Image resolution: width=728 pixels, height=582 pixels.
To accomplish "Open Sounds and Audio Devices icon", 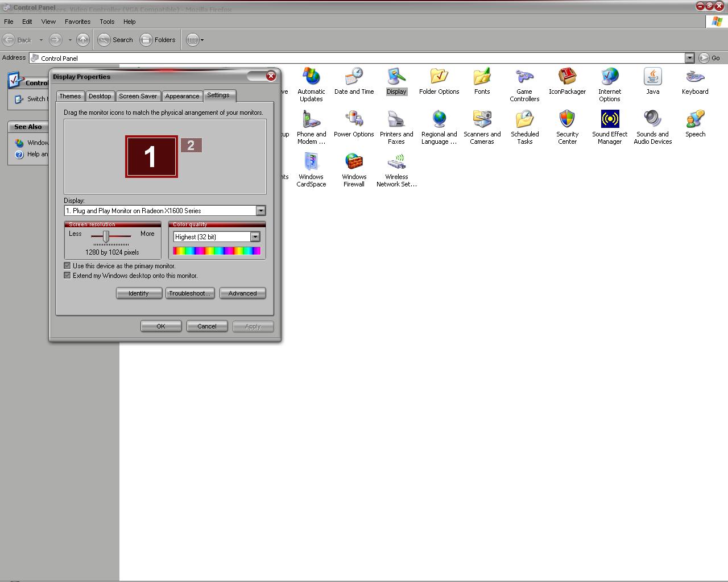I will pos(652,127).
